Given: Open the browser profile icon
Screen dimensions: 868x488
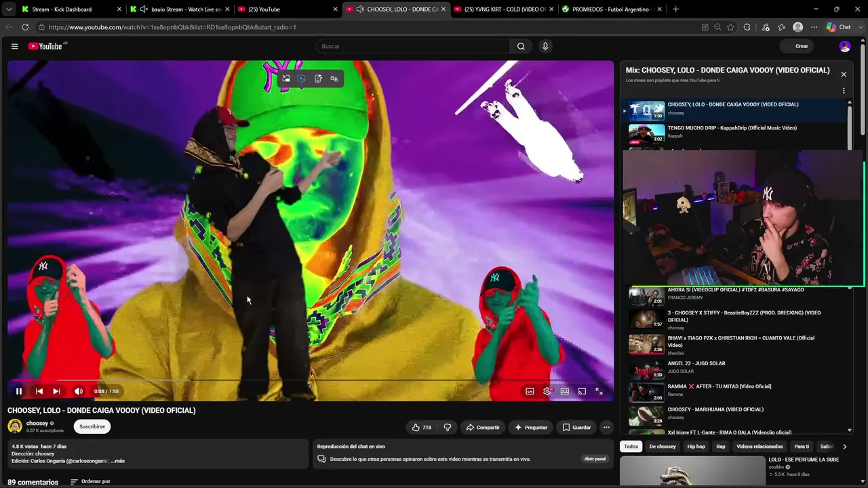Looking at the screenshot, I should 798,27.
